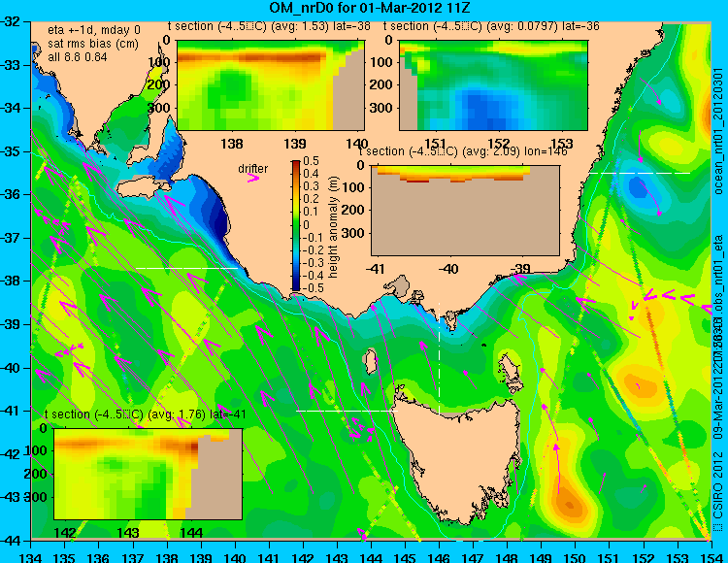Click the 0 colorbar tick label
This screenshot has width=728, height=563.
pos(306,224)
